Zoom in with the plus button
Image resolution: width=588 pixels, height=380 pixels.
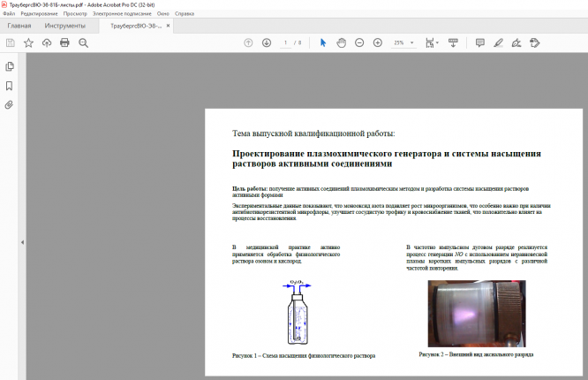(x=378, y=42)
